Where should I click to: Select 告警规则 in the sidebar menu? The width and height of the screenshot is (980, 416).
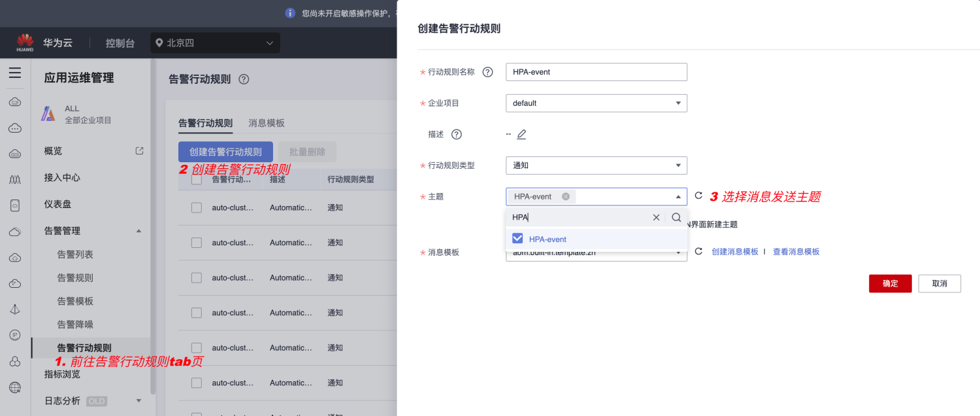tap(75, 278)
